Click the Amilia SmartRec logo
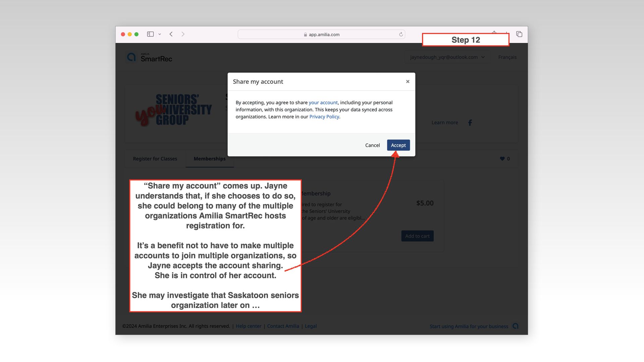This screenshot has width=644, height=362. tap(149, 57)
